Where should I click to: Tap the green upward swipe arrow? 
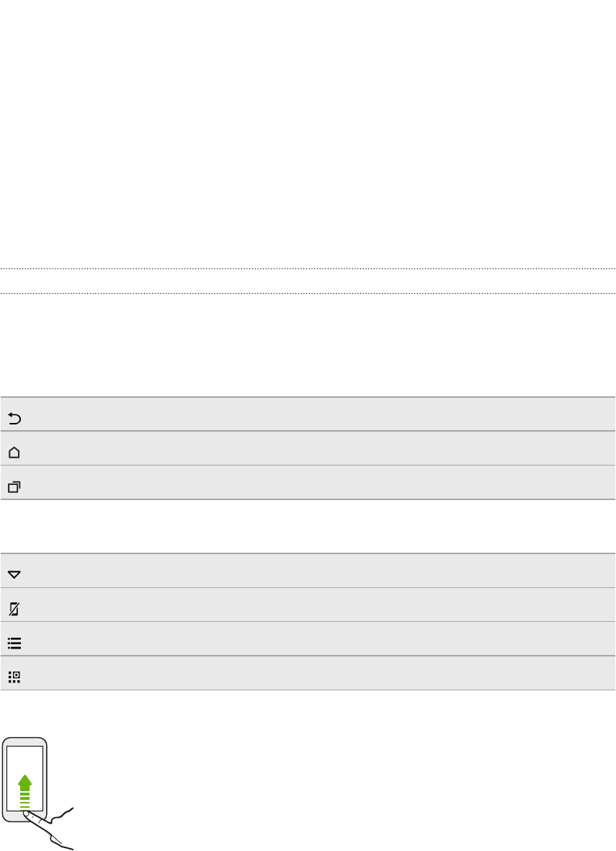pos(25,792)
